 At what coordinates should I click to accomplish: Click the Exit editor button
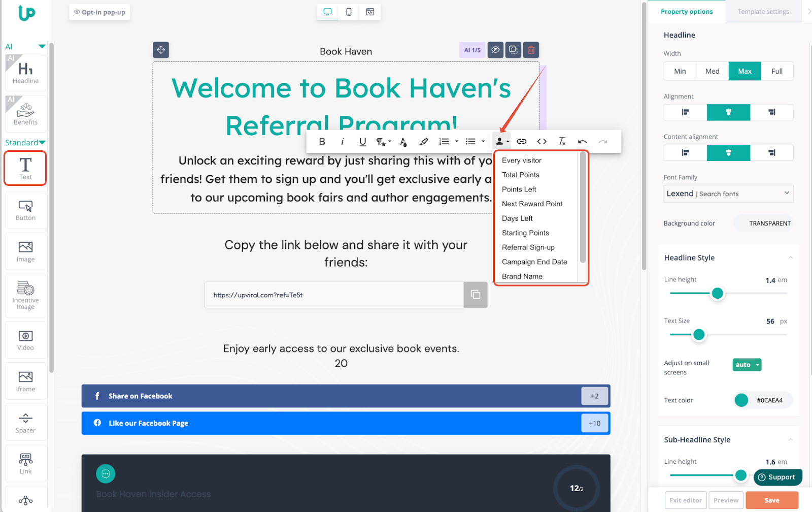coord(686,500)
